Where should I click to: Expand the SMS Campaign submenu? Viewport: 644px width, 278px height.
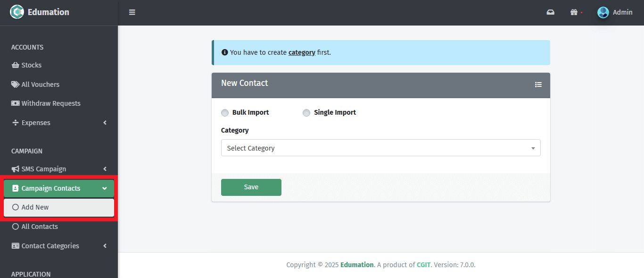tap(105, 169)
